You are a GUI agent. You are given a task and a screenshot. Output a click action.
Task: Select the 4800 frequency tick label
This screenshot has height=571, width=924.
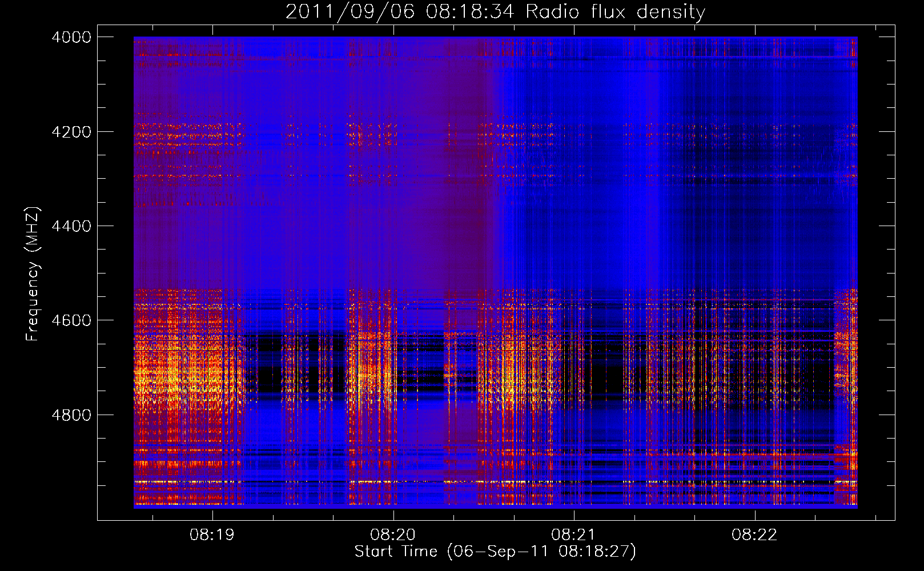pos(71,415)
